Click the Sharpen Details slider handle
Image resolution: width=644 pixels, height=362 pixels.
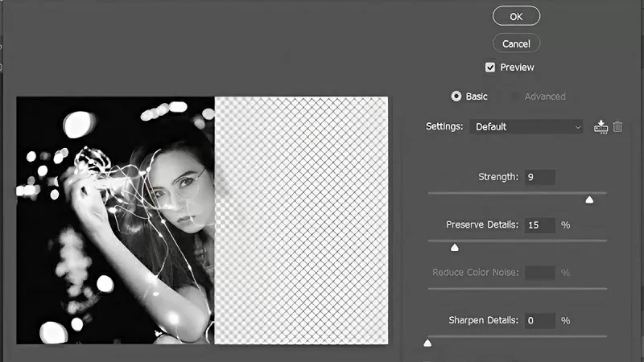point(427,343)
